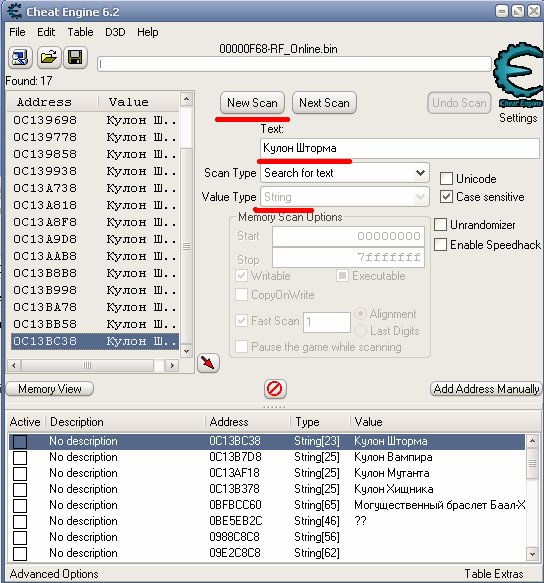The width and height of the screenshot is (544, 583).
Task: Click the New Scan button
Action: (252, 103)
